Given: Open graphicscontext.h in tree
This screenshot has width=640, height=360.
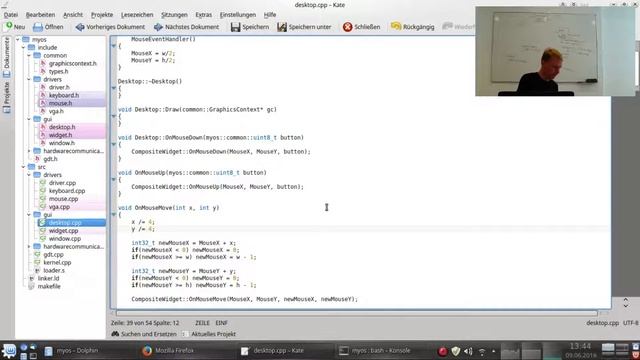Looking at the screenshot, I should [x=72, y=64].
